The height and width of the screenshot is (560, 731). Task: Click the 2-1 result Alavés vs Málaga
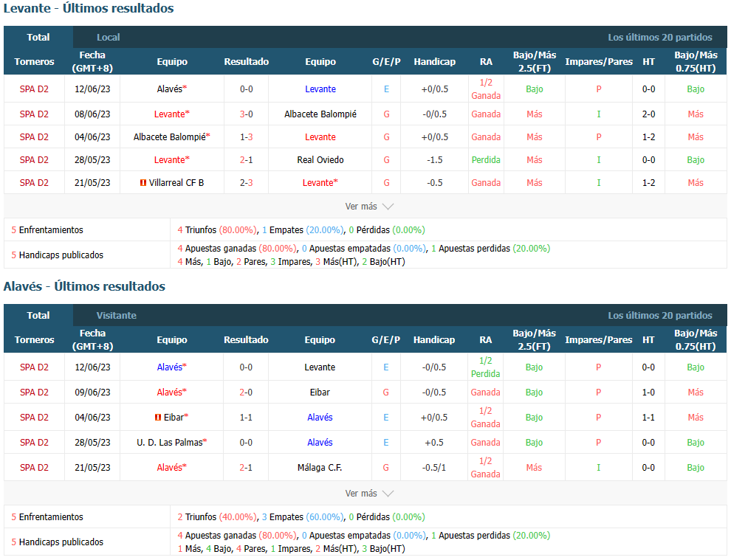point(246,467)
